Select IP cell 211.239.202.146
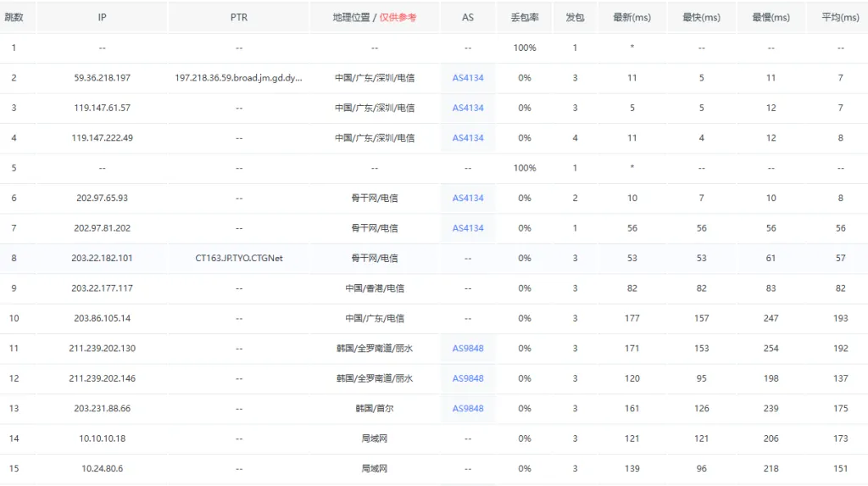This screenshot has height=486, width=868. coord(102,378)
